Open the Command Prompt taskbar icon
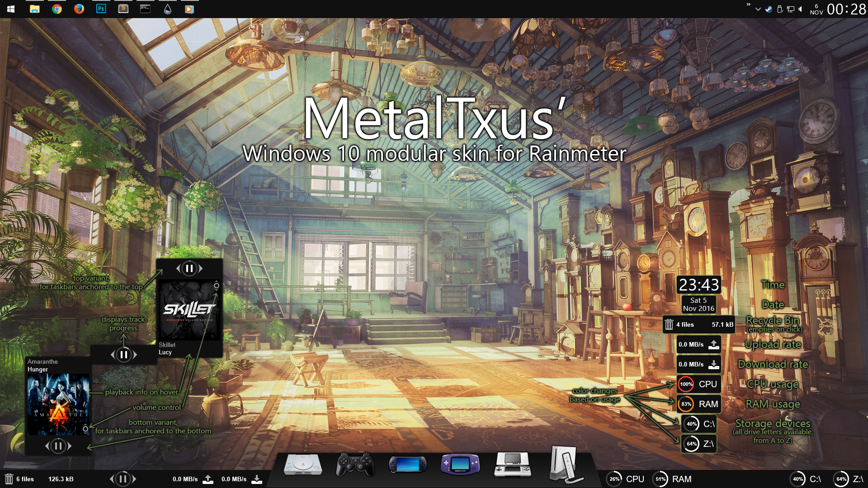The height and width of the screenshot is (488, 868). [145, 9]
